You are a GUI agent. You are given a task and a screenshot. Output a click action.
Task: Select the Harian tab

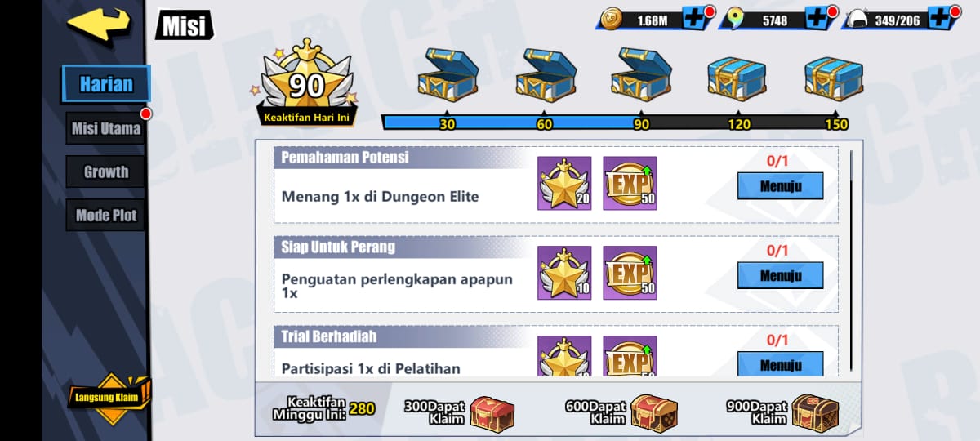(106, 84)
